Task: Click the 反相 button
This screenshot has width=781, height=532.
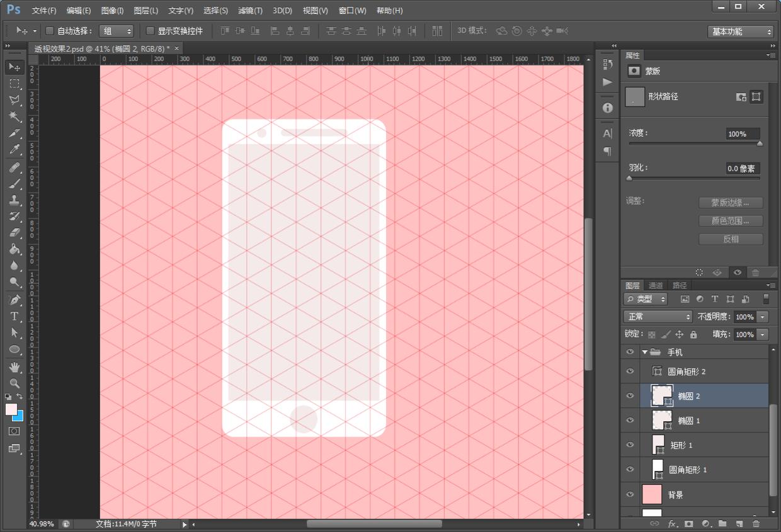Action: coord(731,239)
